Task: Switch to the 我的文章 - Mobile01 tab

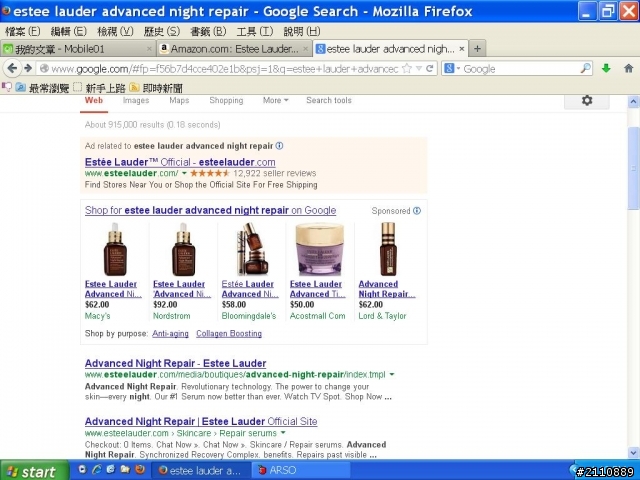Action: point(78,49)
